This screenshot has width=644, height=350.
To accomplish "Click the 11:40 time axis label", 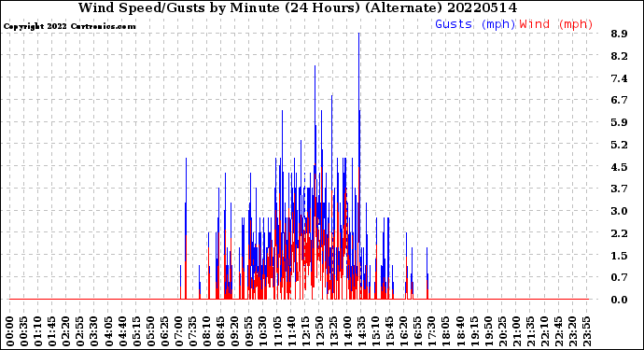I will (x=291, y=331).
